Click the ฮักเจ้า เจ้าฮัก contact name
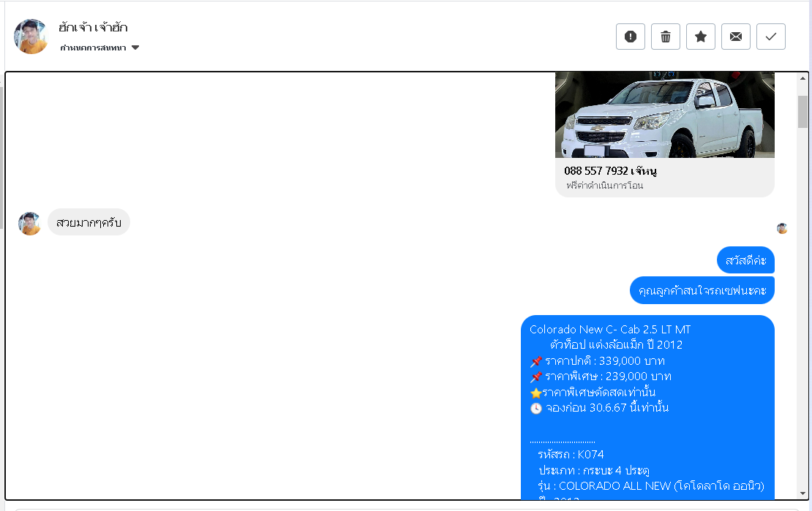The height and width of the screenshot is (511, 812). [93, 28]
